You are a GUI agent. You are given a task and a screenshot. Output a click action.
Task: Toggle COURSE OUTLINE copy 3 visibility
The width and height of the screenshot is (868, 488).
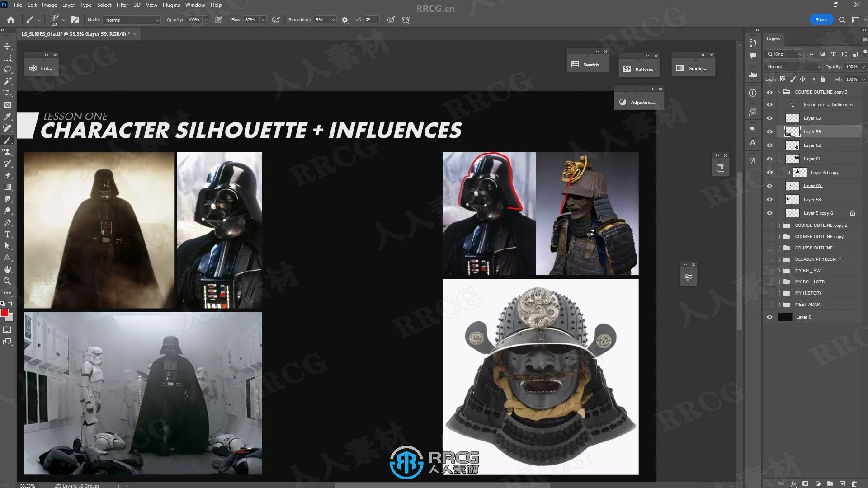tap(769, 92)
